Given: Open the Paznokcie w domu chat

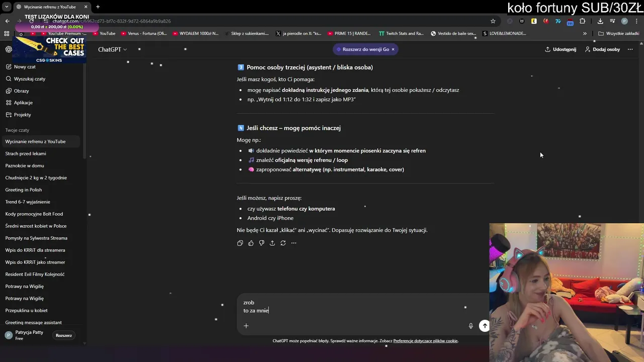Looking at the screenshot, I should click(25, 165).
